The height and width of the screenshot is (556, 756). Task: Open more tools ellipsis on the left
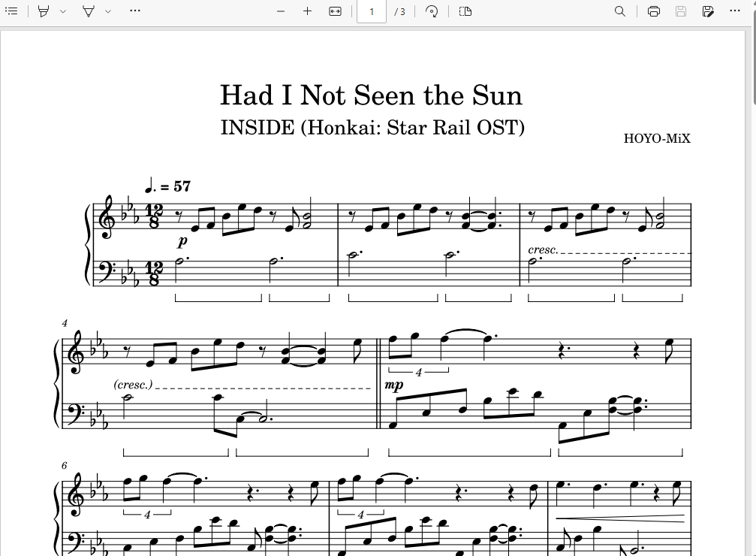135,11
